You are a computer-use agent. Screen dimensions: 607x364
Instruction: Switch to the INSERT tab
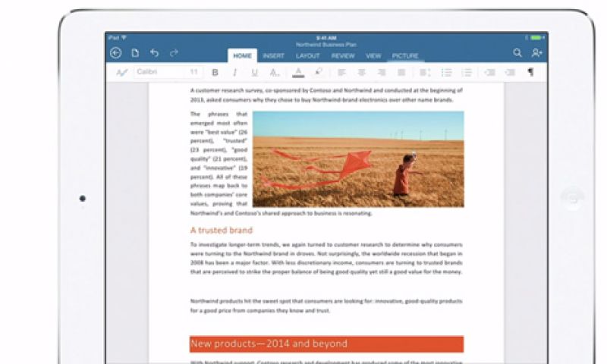point(273,56)
